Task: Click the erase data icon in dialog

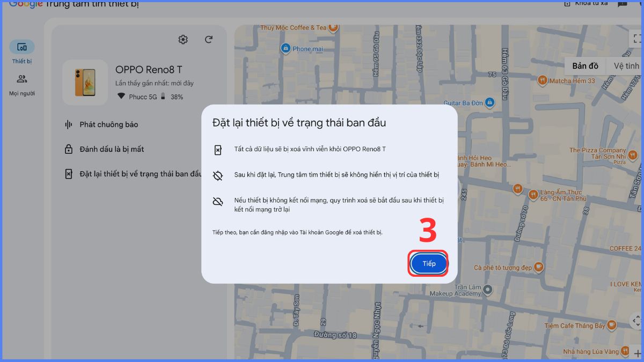Action: tap(217, 150)
